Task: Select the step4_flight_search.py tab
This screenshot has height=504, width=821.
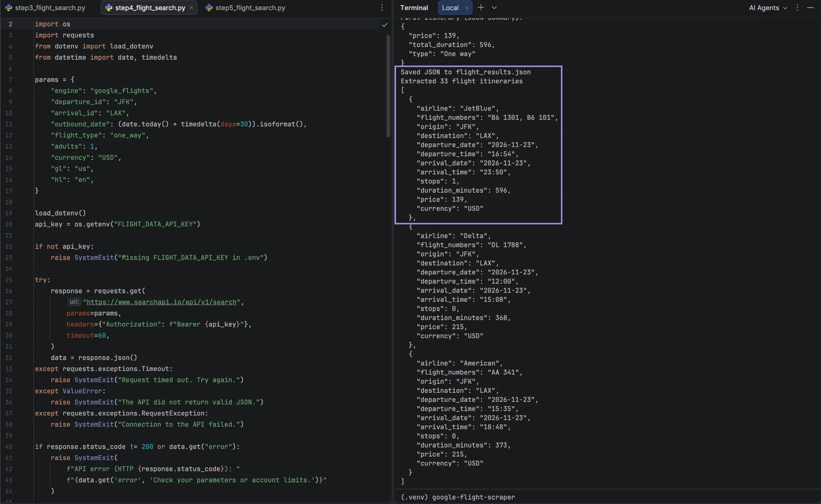Action: click(x=150, y=8)
